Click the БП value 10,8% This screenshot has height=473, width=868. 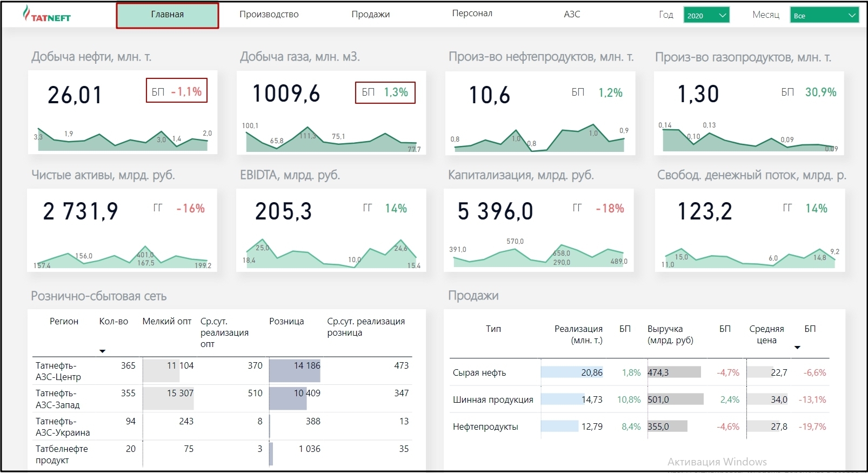[629, 399]
